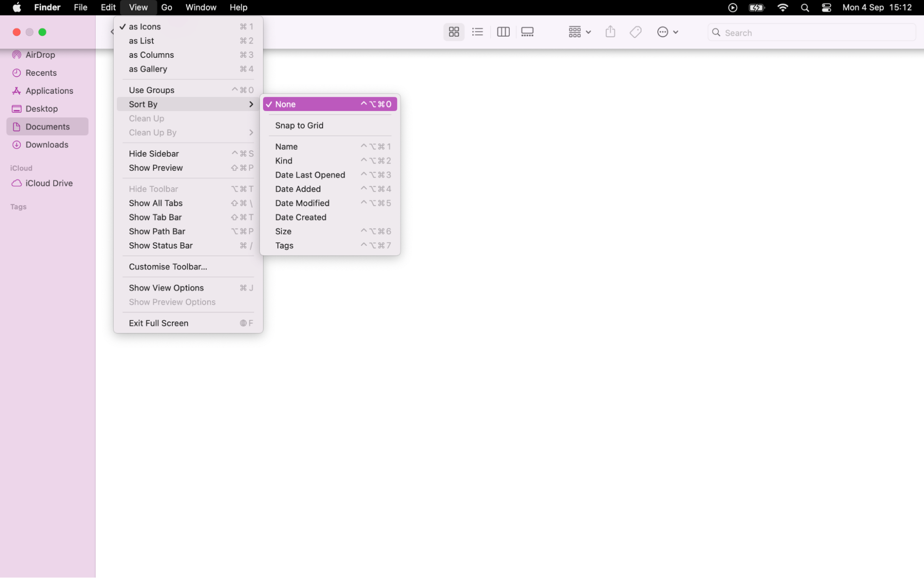Viewport: 924px width, 578px height.
Task: Click the battery status icon
Action: 757,7
